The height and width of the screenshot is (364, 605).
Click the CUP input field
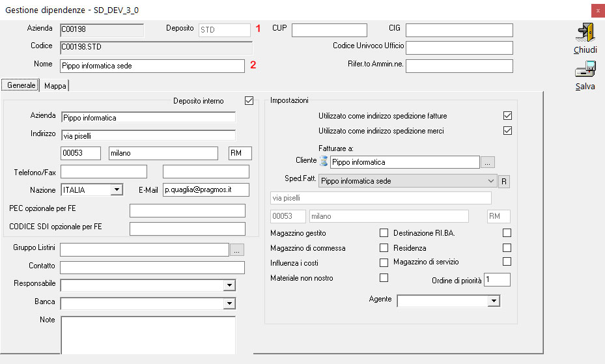[x=330, y=30]
